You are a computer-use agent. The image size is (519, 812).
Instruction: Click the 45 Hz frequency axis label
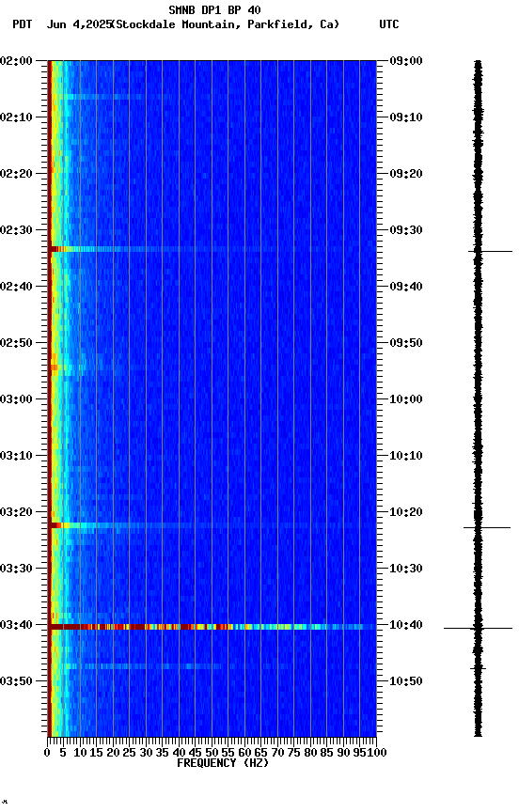[196, 753]
